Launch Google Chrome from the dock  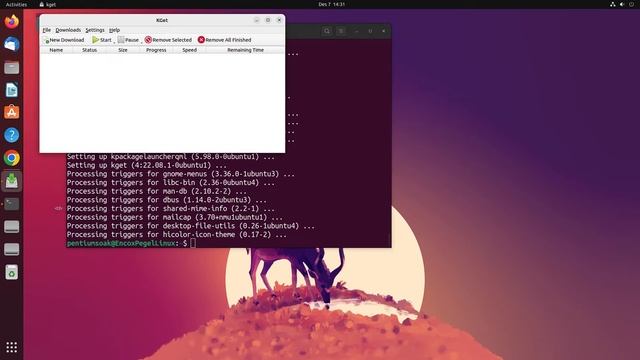pos(11,158)
